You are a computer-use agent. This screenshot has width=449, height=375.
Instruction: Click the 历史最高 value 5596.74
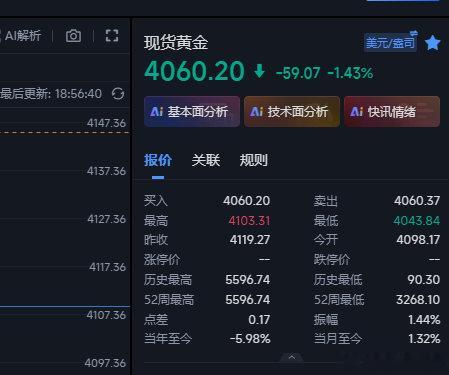tap(248, 280)
